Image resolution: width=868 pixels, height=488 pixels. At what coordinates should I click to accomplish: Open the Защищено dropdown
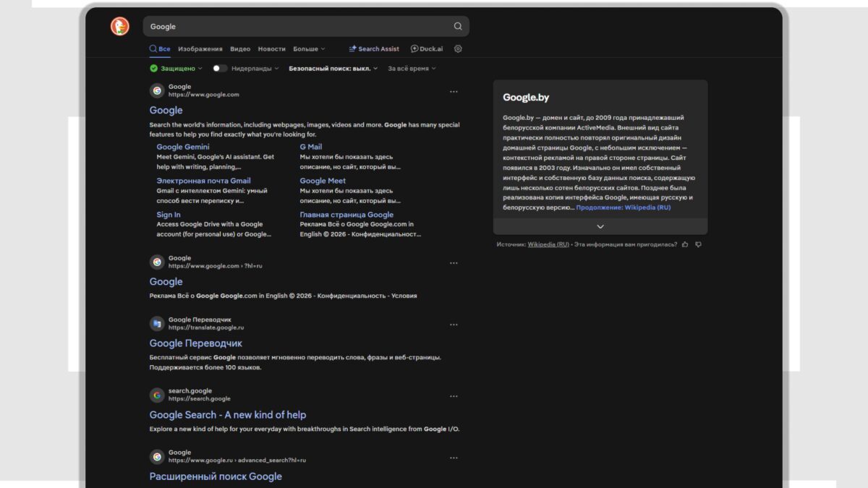pos(176,69)
